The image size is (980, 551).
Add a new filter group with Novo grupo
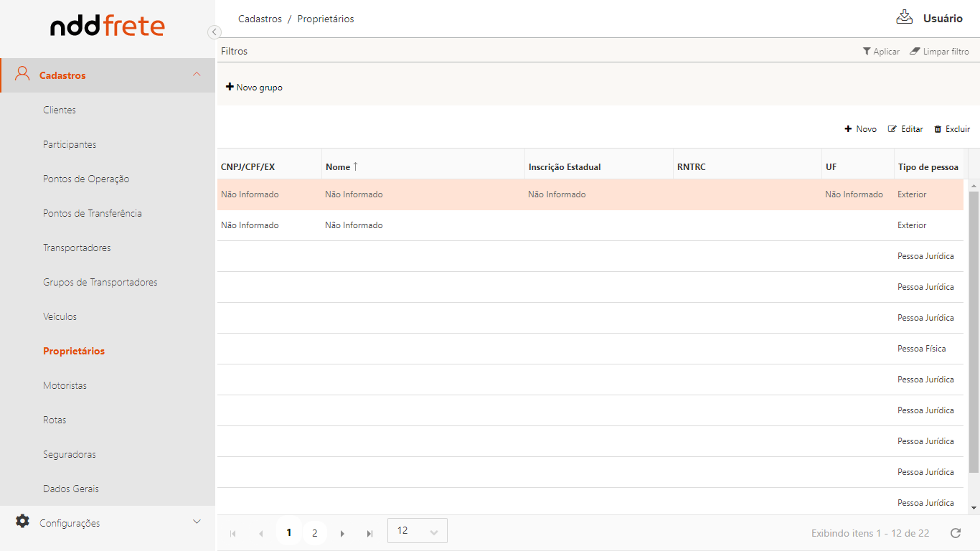[255, 88]
